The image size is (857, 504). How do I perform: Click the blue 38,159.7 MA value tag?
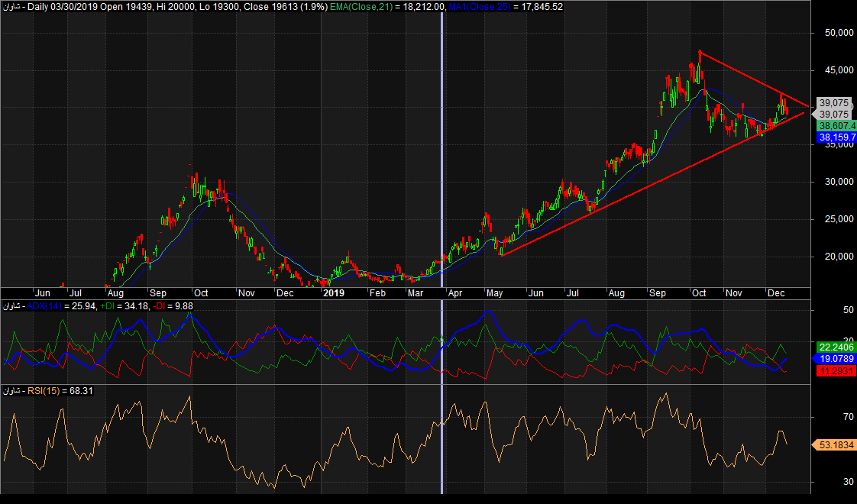837,137
